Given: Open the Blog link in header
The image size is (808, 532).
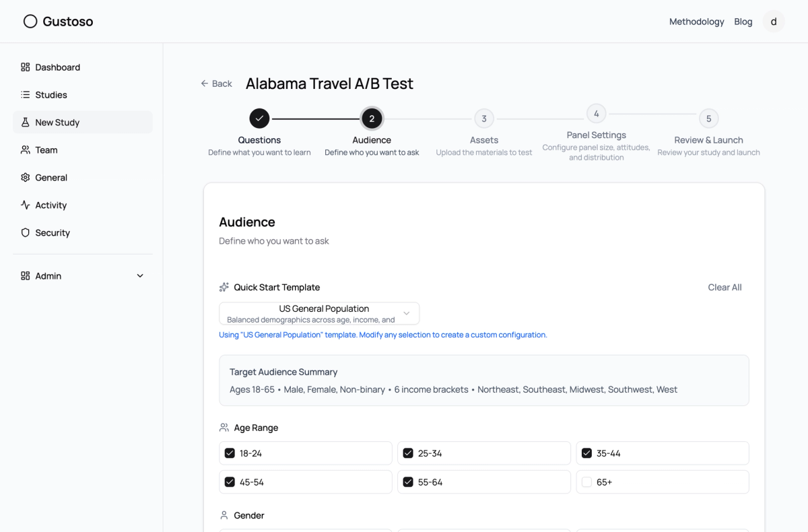Looking at the screenshot, I should point(743,22).
